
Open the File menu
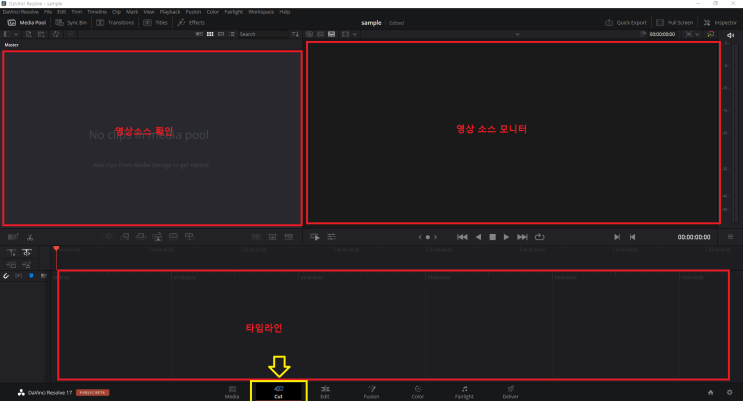tap(48, 12)
